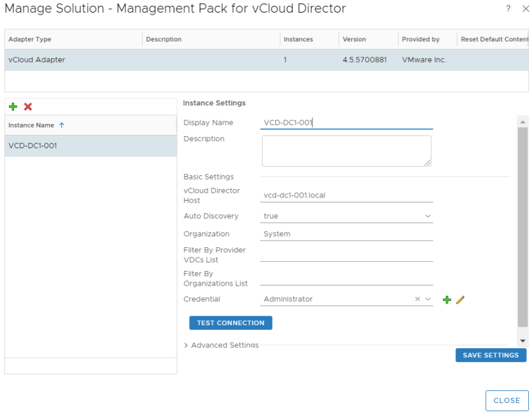
Task: Click the Version column header
Action: click(354, 39)
